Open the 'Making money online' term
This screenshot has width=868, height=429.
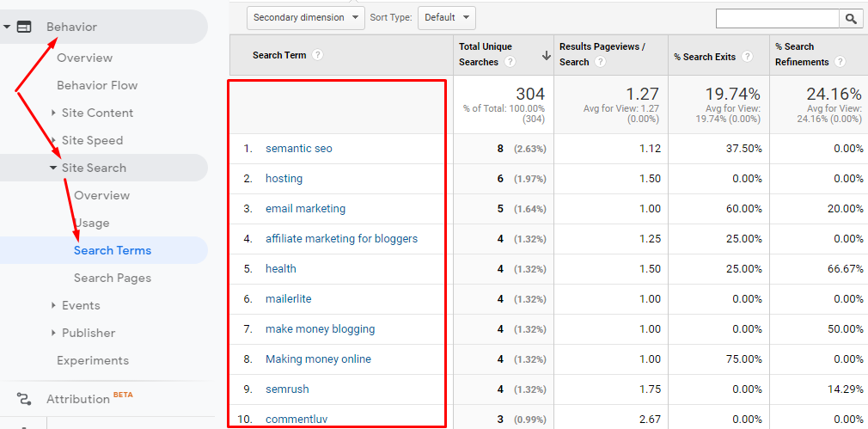pyautogui.click(x=318, y=359)
